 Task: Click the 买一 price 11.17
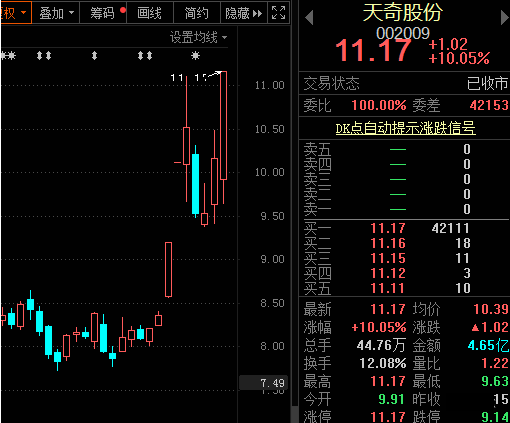click(x=388, y=228)
